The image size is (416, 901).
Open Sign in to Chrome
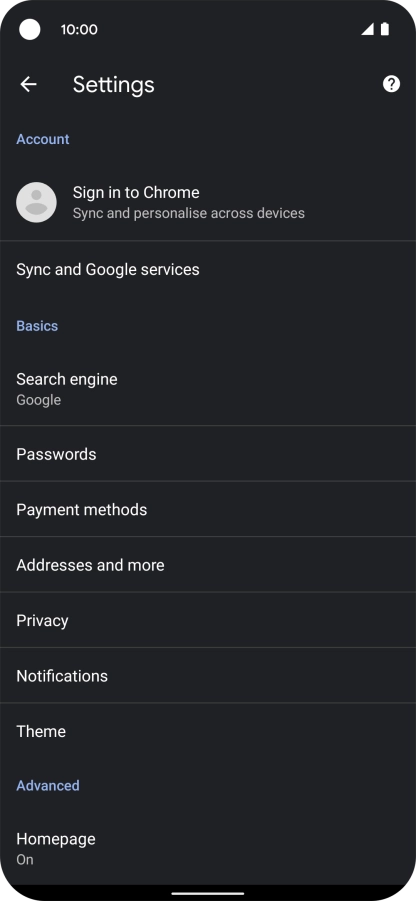coord(208,202)
